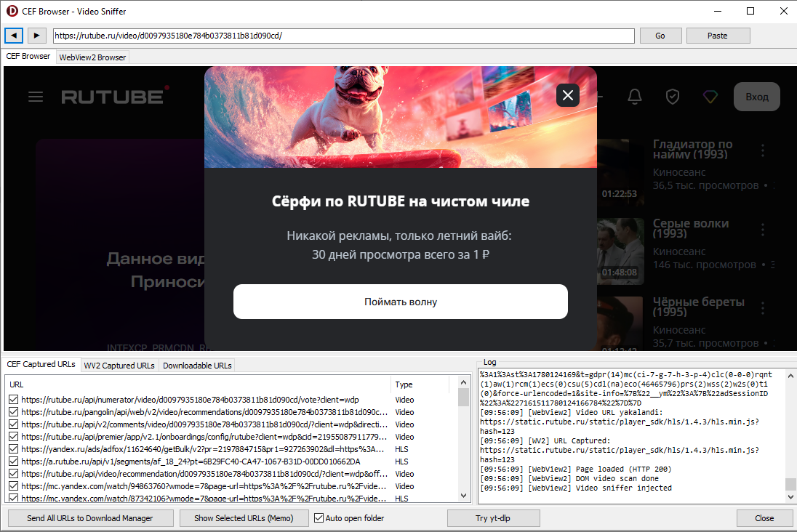Open the RUTUBE hamburger menu
The width and height of the screenshot is (797, 532).
[x=36, y=97]
